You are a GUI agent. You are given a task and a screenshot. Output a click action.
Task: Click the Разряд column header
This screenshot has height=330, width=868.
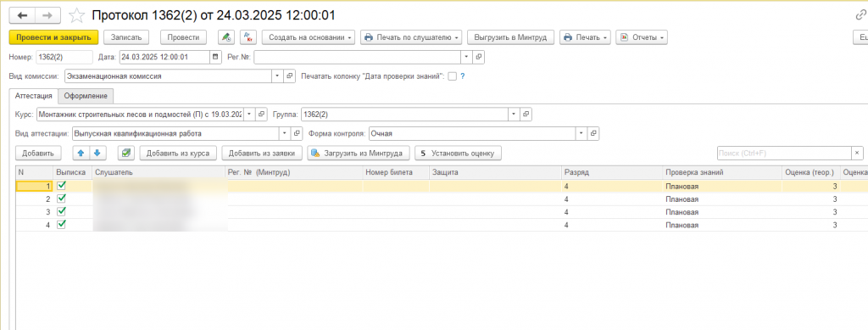(612, 173)
